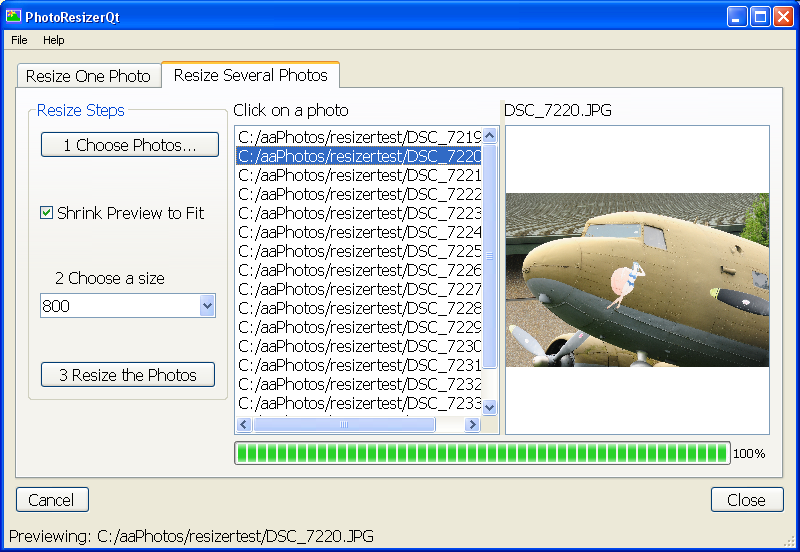Open the Help menu
The width and height of the screenshot is (800, 552).
[x=53, y=40]
